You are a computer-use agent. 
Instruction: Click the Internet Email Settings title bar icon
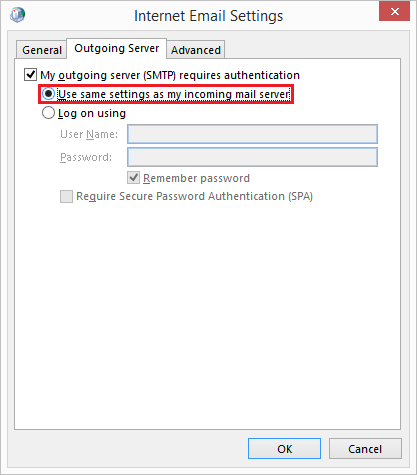click(17, 15)
